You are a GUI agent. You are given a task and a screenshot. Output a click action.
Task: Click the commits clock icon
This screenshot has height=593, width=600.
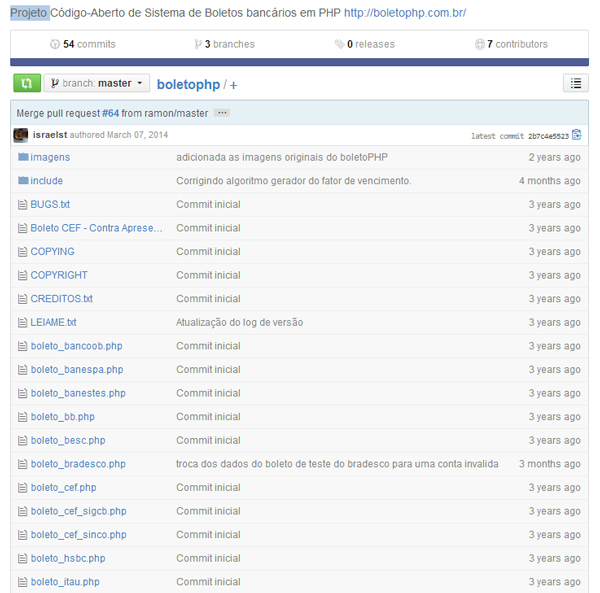tap(55, 44)
